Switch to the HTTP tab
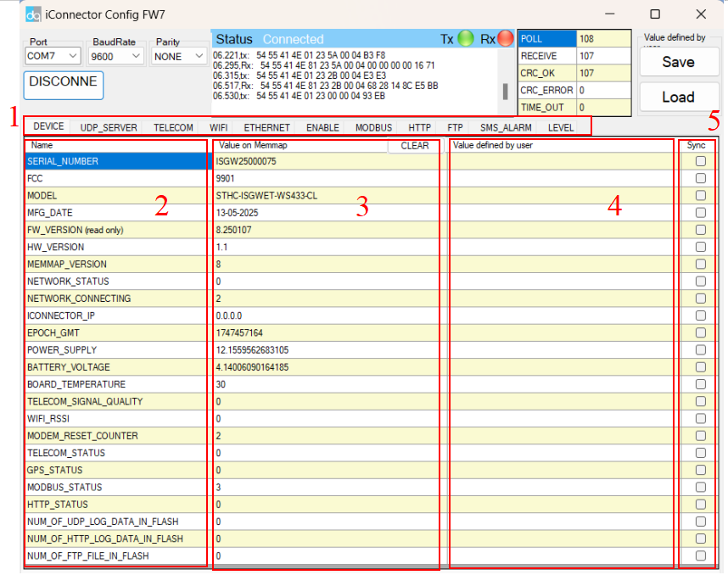 coord(420,128)
